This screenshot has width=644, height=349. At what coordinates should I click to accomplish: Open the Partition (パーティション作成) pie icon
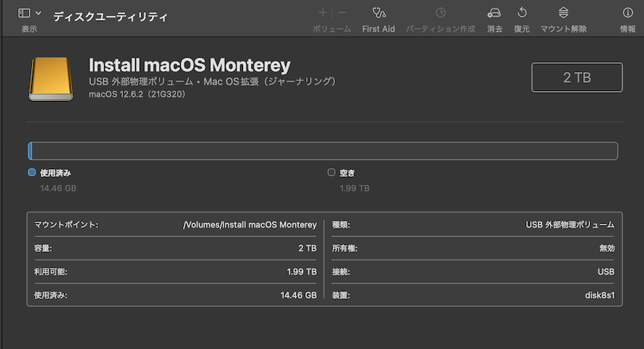[x=440, y=13]
